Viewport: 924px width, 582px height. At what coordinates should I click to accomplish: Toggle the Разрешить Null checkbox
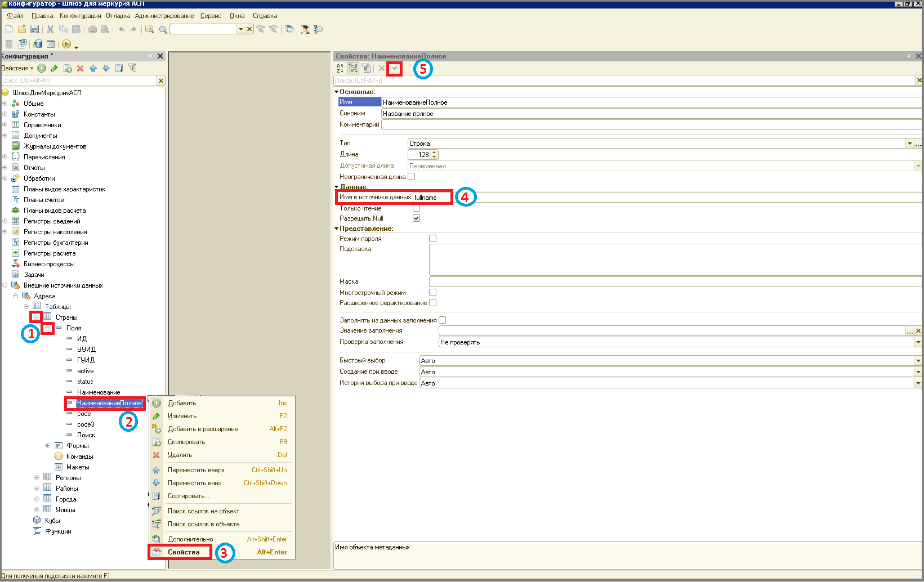coord(416,218)
